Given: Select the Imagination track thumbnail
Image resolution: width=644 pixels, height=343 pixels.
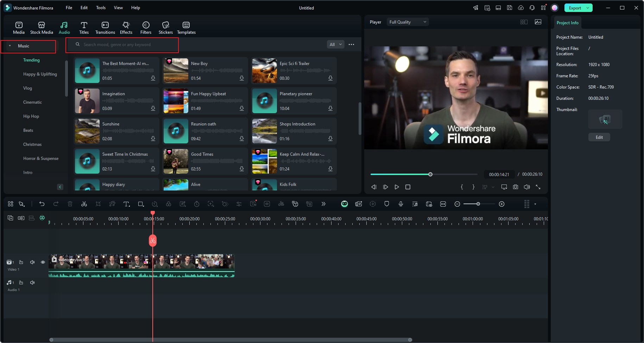Looking at the screenshot, I should (87, 101).
